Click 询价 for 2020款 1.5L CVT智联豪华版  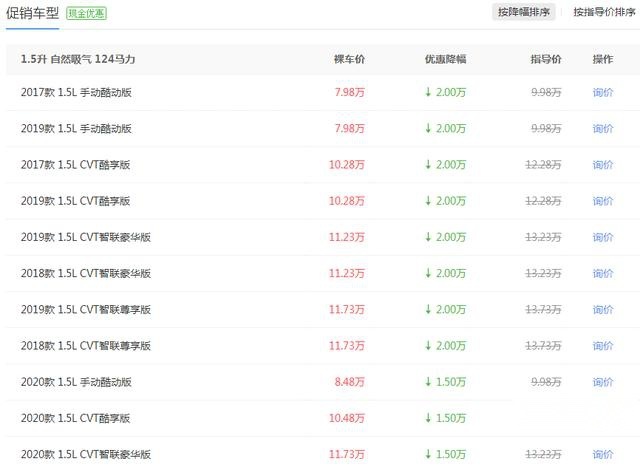pyautogui.click(x=603, y=454)
